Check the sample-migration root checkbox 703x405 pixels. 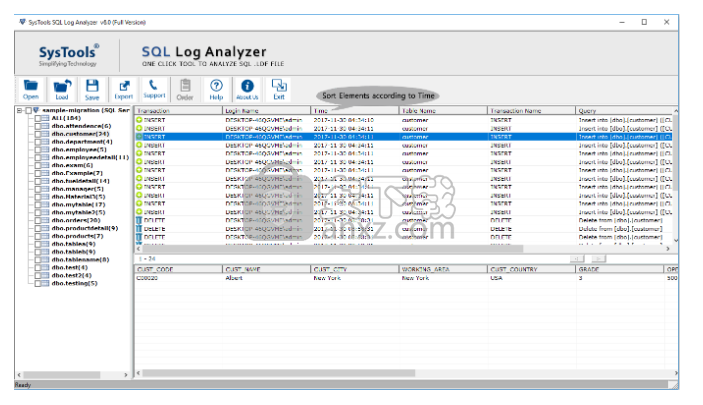[28, 110]
